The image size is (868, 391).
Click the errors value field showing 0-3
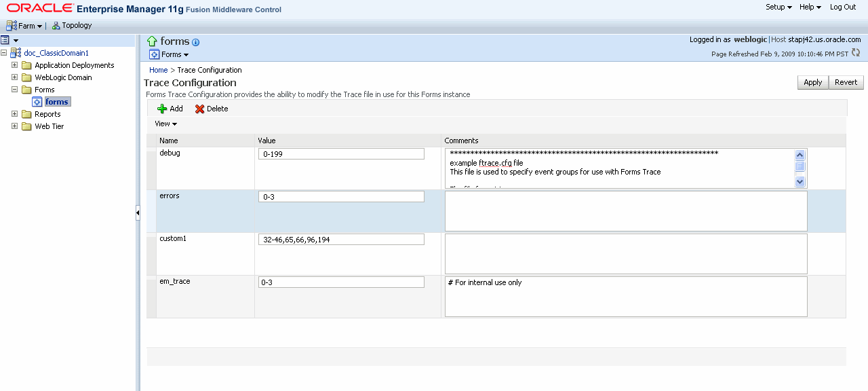[x=341, y=196]
